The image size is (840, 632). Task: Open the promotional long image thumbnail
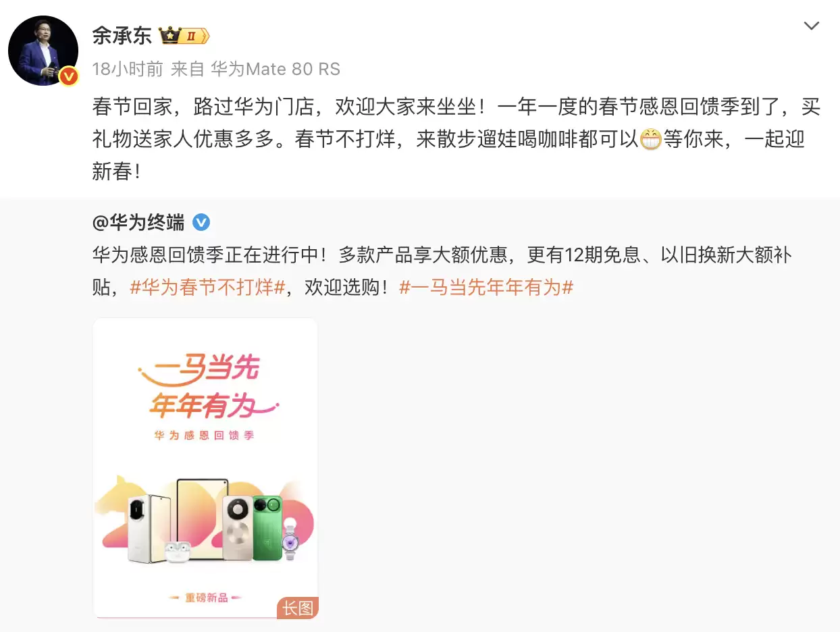click(205, 468)
